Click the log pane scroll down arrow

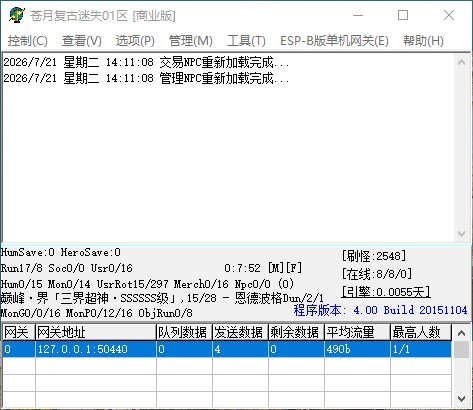(x=462, y=233)
